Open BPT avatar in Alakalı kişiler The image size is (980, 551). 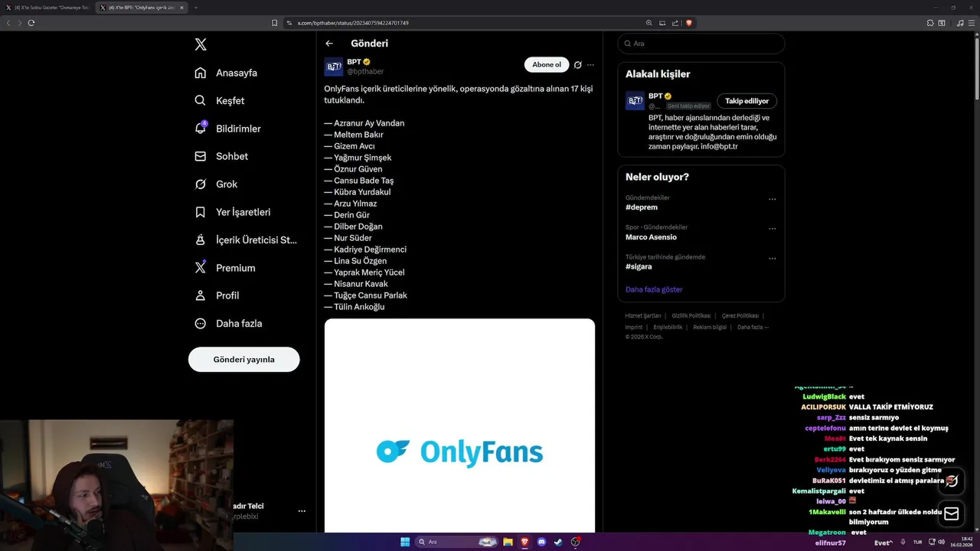coord(635,101)
